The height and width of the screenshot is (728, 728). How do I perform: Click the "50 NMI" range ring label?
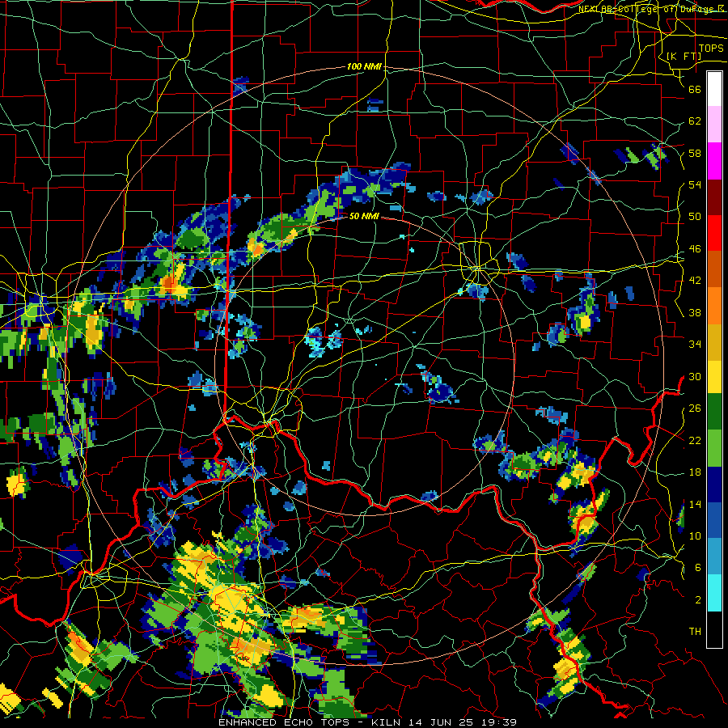tap(364, 216)
